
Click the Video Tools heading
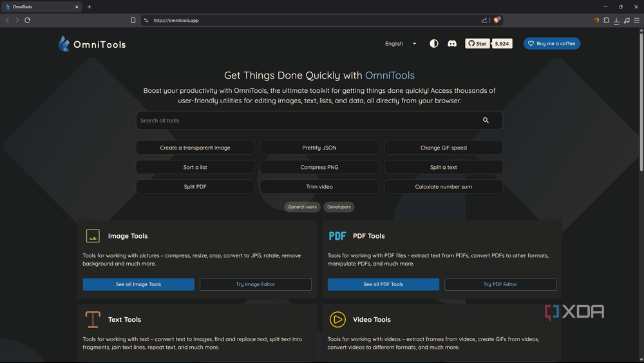pos(372,319)
